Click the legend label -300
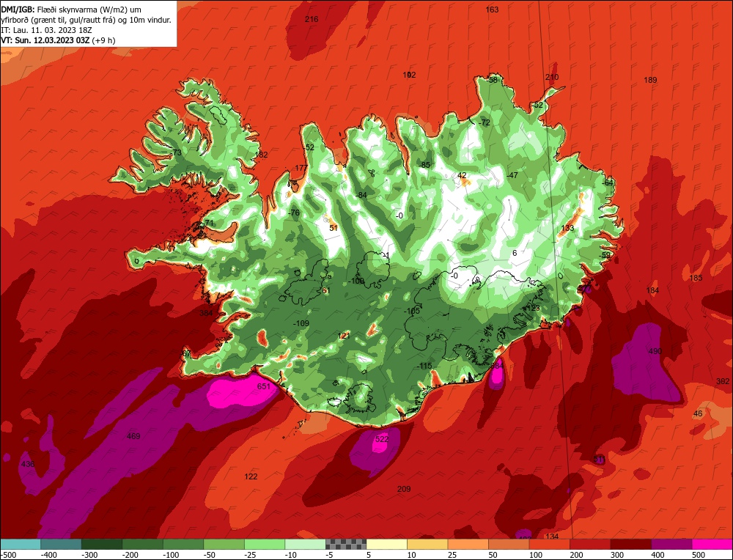This screenshot has width=733, height=560. click(x=89, y=555)
